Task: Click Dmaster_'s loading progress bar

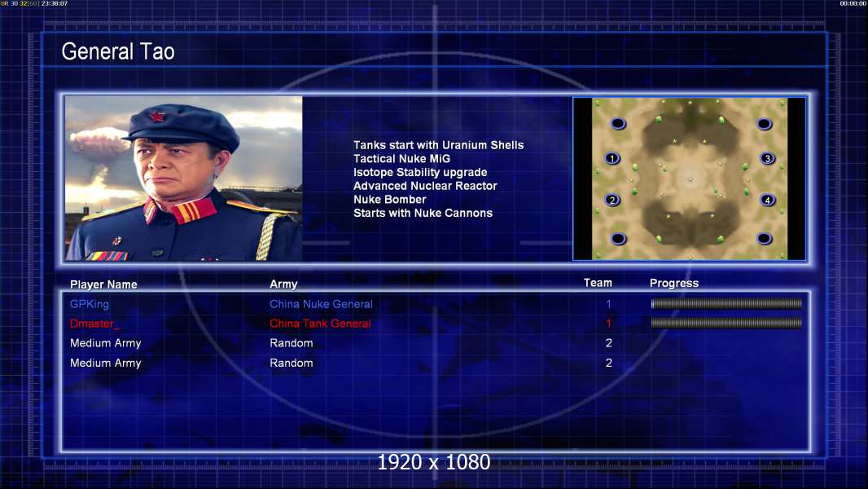Action: (726, 323)
